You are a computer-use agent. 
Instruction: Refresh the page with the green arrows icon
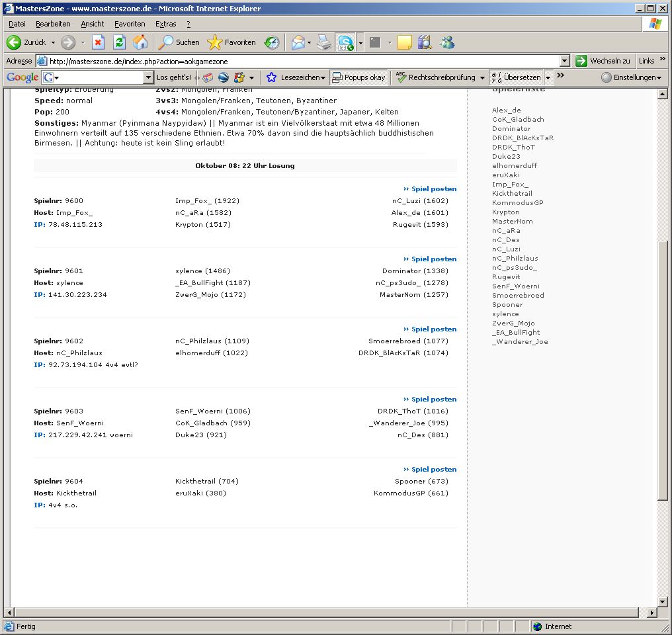[x=119, y=42]
